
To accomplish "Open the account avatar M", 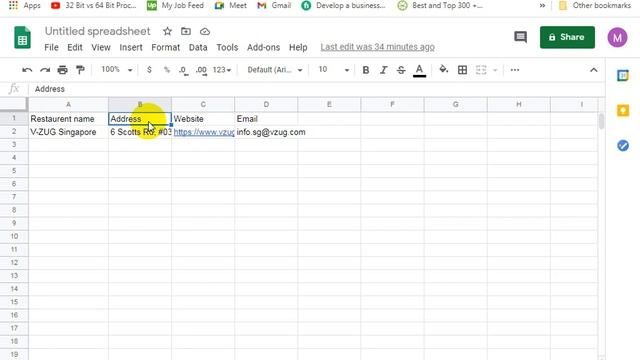I will 617,38.
